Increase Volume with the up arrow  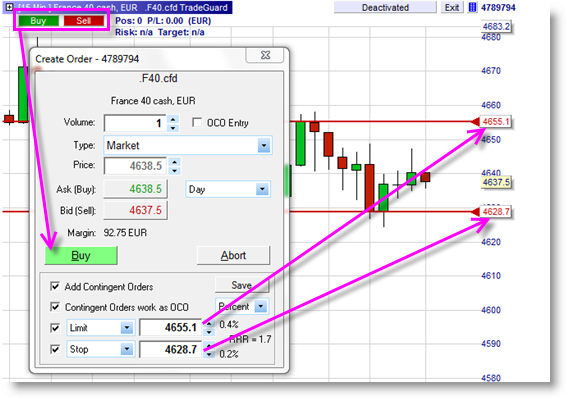click(x=173, y=119)
